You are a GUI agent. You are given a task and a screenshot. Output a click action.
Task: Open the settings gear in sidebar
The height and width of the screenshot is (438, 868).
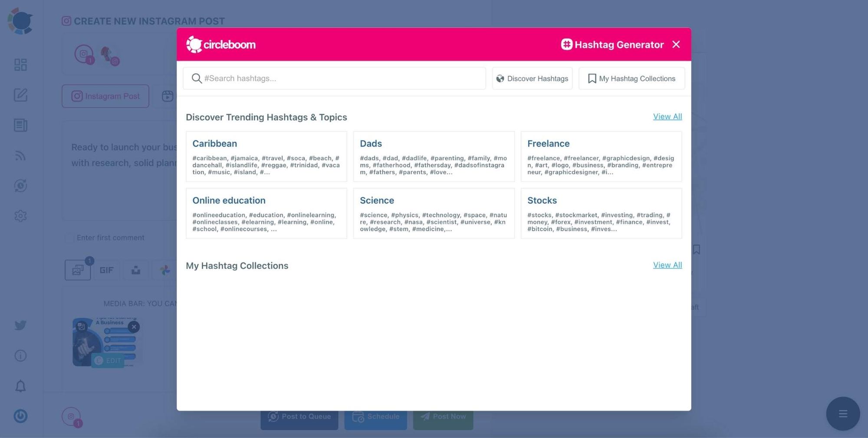[x=20, y=216]
